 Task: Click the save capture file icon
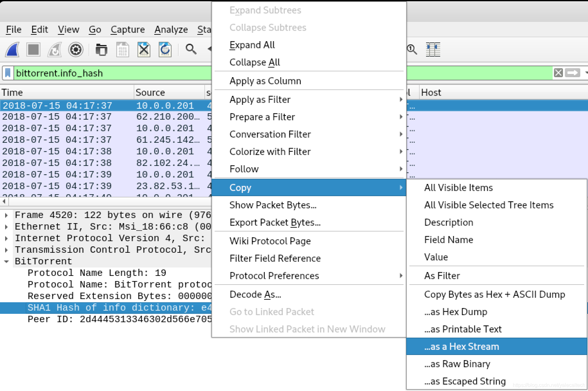[122, 50]
